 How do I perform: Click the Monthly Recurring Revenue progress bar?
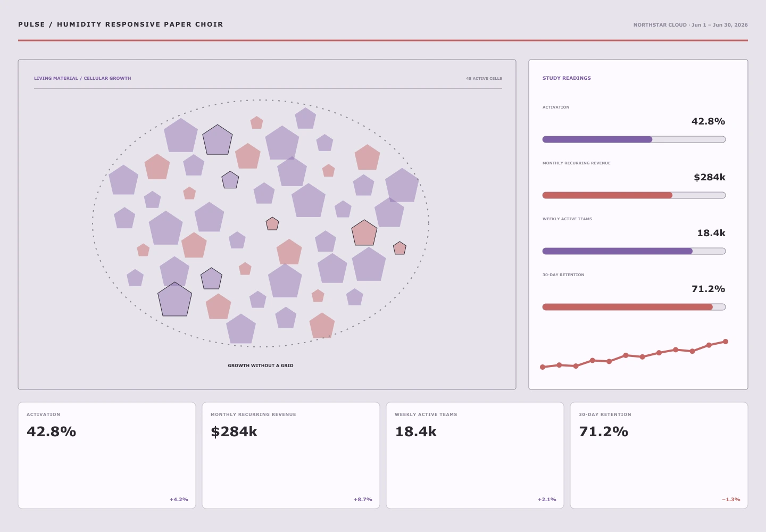(x=634, y=195)
